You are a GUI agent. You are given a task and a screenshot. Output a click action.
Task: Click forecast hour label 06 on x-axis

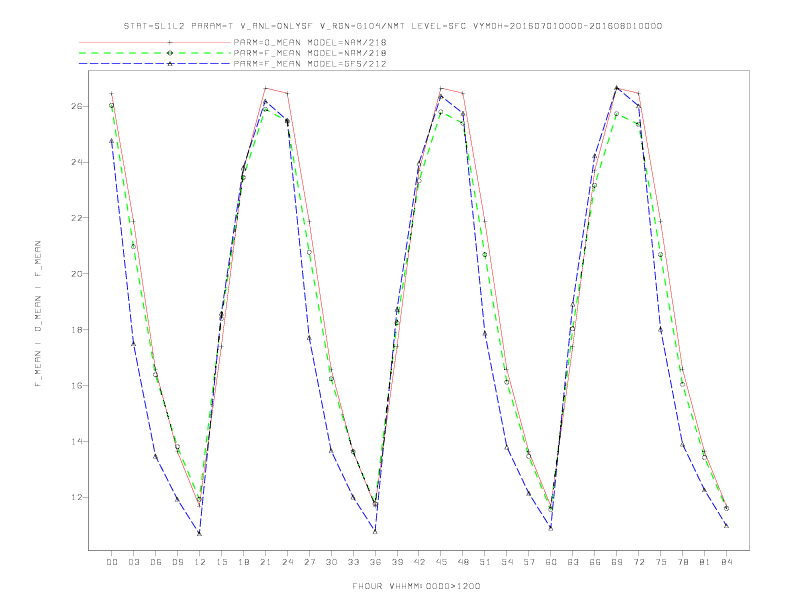click(x=156, y=562)
